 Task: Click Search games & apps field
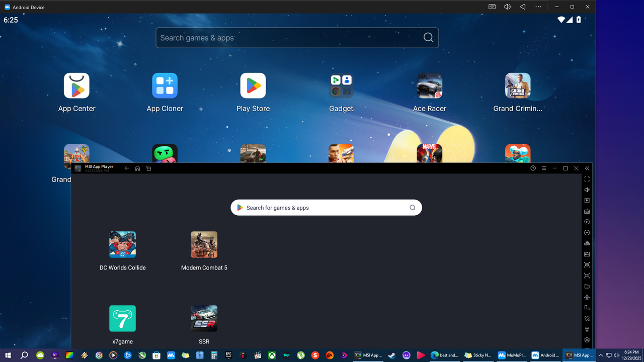point(297,38)
